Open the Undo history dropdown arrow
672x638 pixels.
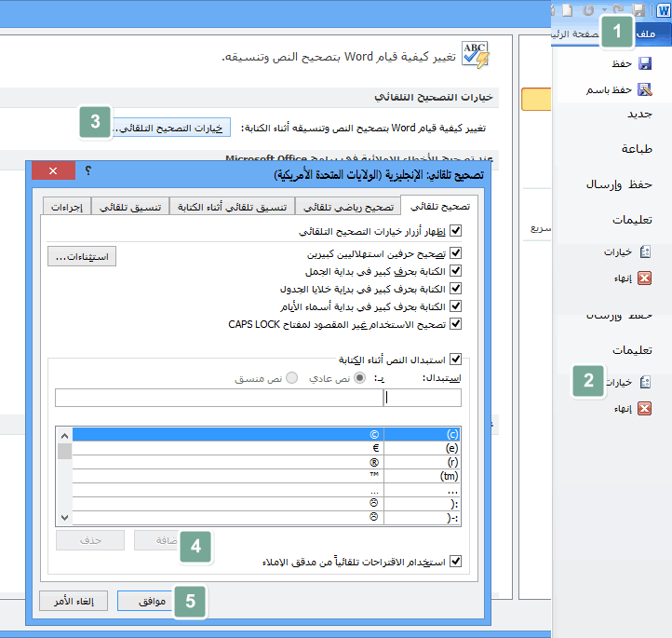point(604,10)
